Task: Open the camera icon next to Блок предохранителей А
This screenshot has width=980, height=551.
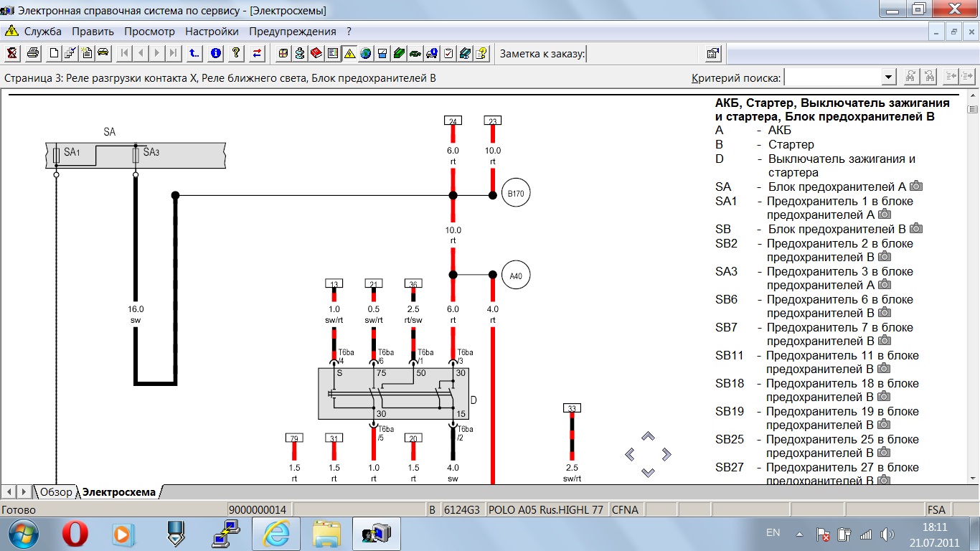Action: [916, 187]
